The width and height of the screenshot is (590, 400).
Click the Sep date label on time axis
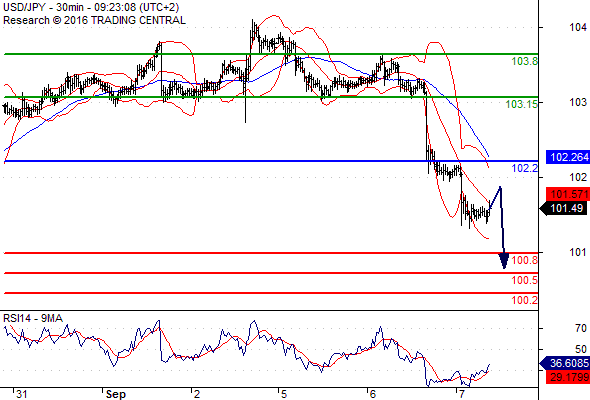click(x=116, y=394)
